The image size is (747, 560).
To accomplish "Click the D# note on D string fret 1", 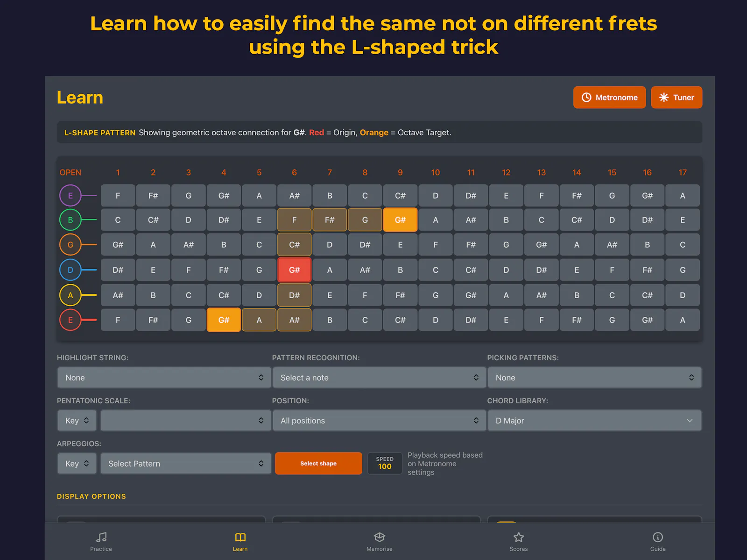I will (x=118, y=270).
